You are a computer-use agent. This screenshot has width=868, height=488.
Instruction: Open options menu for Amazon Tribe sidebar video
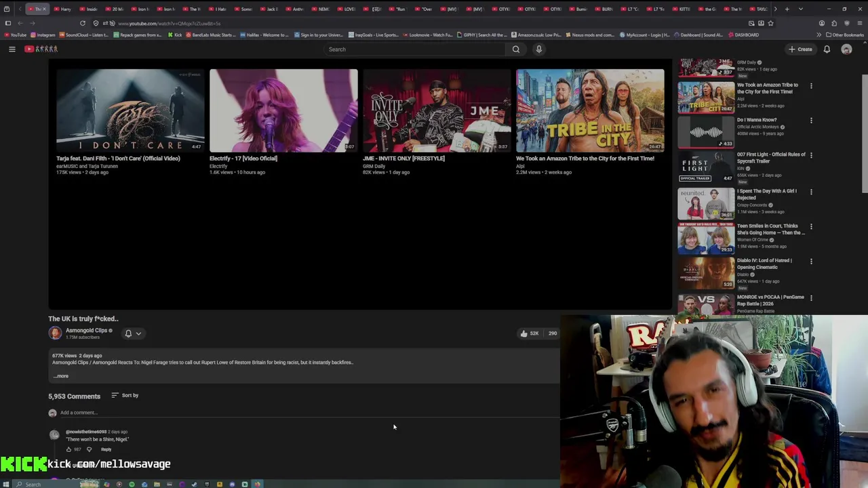[811, 86]
